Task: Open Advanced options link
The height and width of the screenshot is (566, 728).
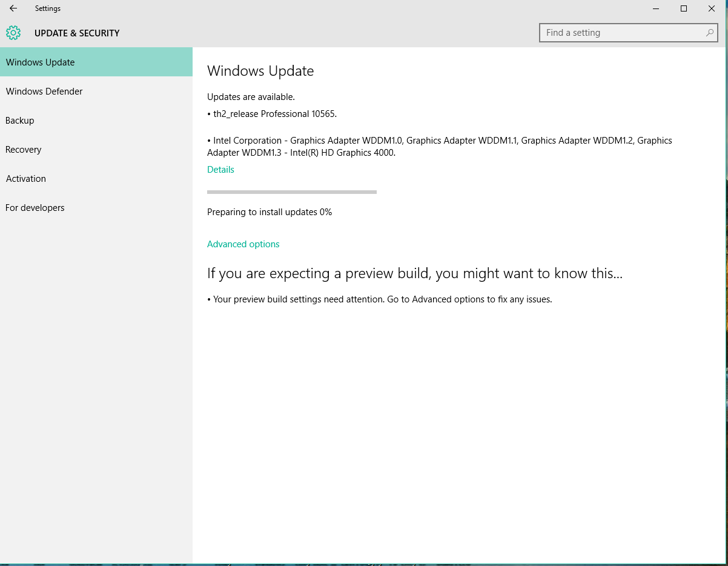Action: [x=243, y=244]
